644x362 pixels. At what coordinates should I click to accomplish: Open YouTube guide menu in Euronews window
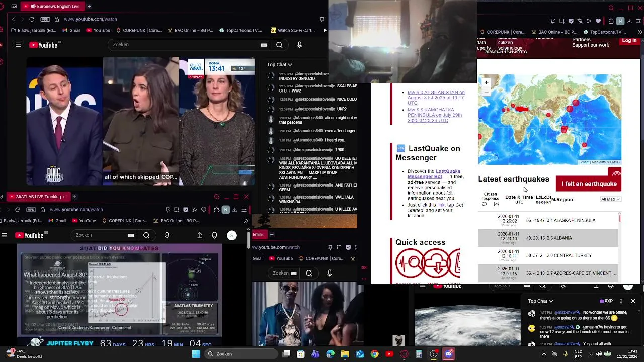click(18, 45)
